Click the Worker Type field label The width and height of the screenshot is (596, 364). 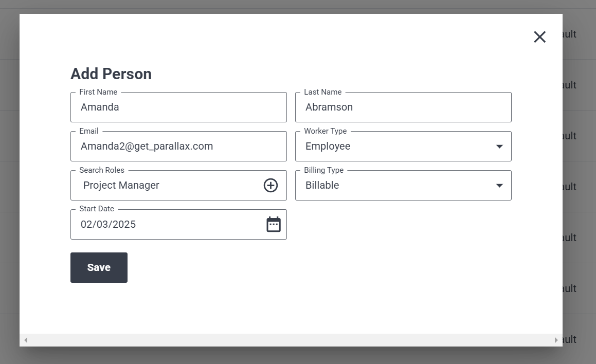pyautogui.click(x=326, y=131)
